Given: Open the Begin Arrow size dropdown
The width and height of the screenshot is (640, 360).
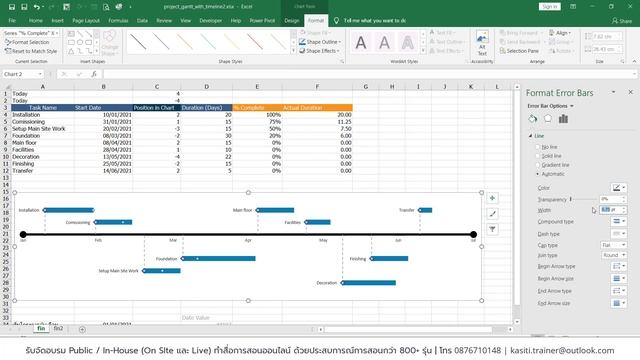Looking at the screenshot, I should click(x=619, y=278).
